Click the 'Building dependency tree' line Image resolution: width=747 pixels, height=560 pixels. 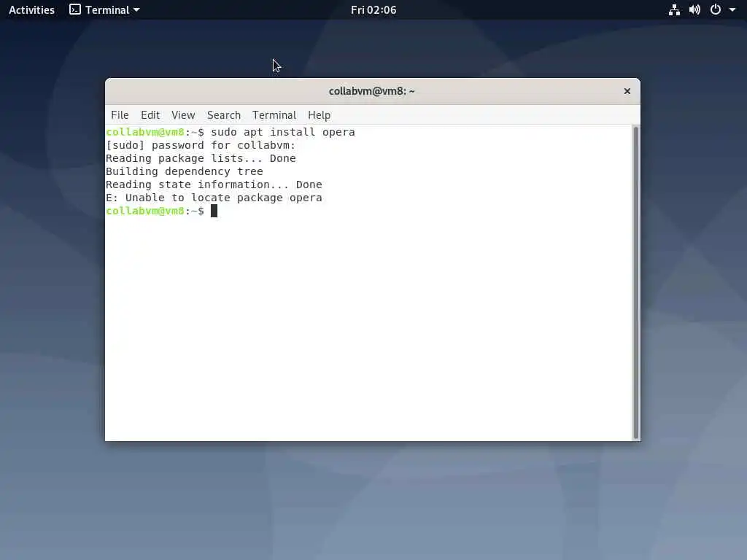[185, 171]
